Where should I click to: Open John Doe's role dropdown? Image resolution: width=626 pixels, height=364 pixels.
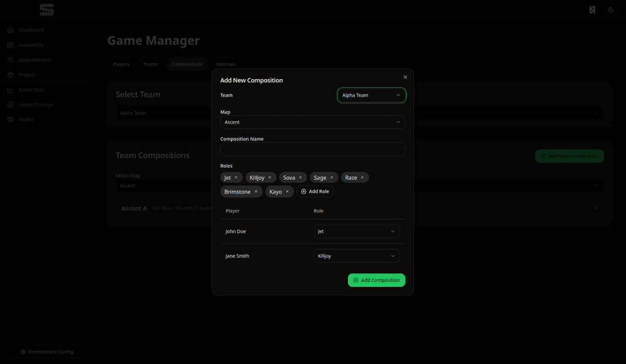coord(357,232)
